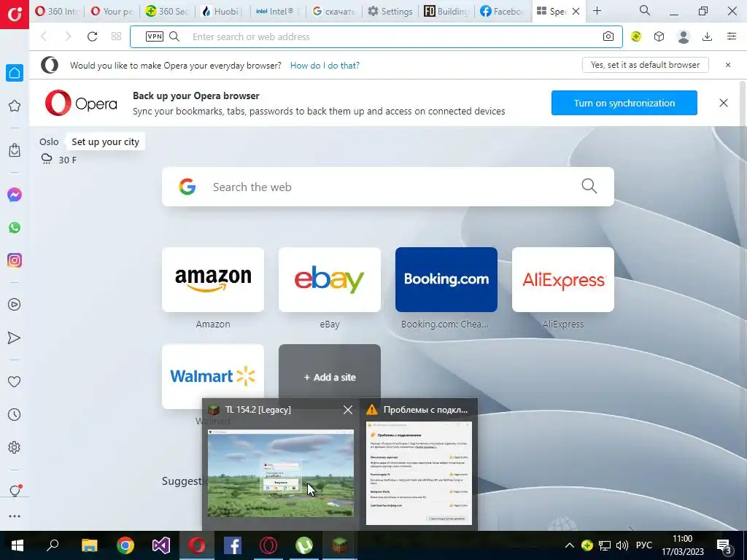This screenshot has width=747, height=560.
Task: Dismiss the default browser prompt
Action: coord(728,65)
